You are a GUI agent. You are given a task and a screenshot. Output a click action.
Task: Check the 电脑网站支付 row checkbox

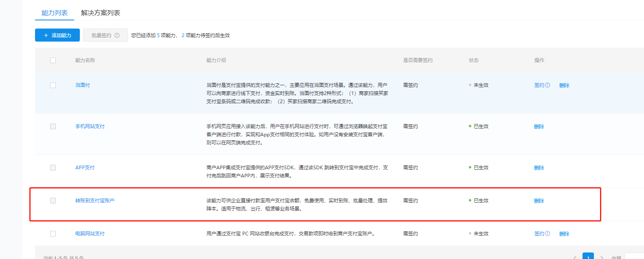53,234
